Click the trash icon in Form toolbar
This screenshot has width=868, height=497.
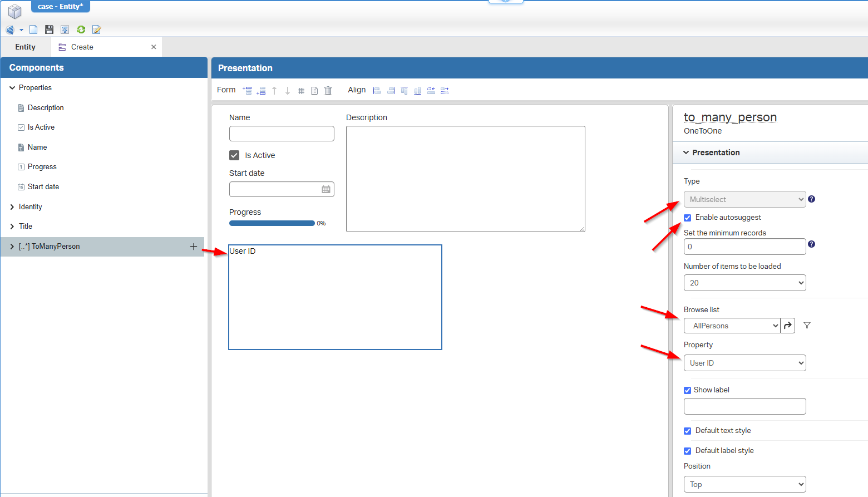(328, 90)
